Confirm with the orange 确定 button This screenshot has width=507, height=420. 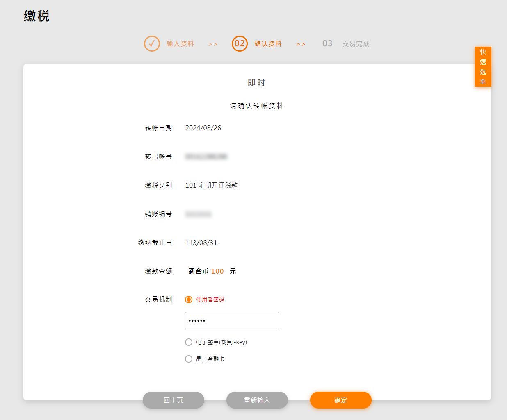[340, 400]
